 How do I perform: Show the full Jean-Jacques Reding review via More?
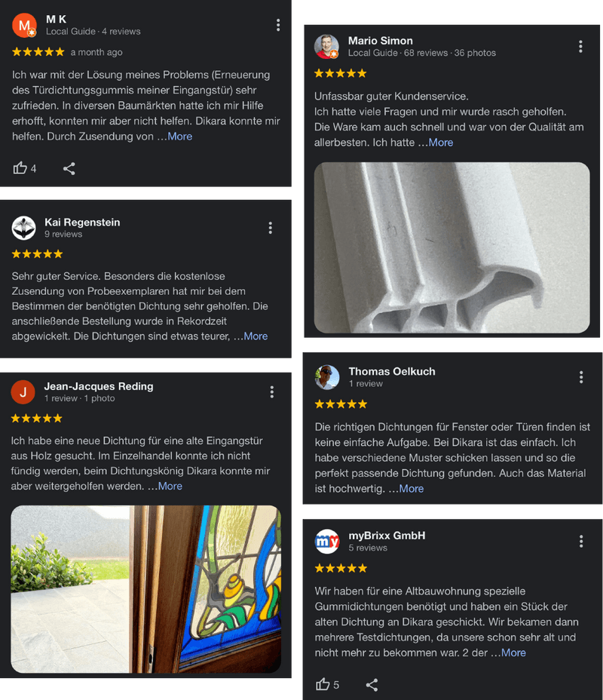pyautogui.click(x=170, y=487)
